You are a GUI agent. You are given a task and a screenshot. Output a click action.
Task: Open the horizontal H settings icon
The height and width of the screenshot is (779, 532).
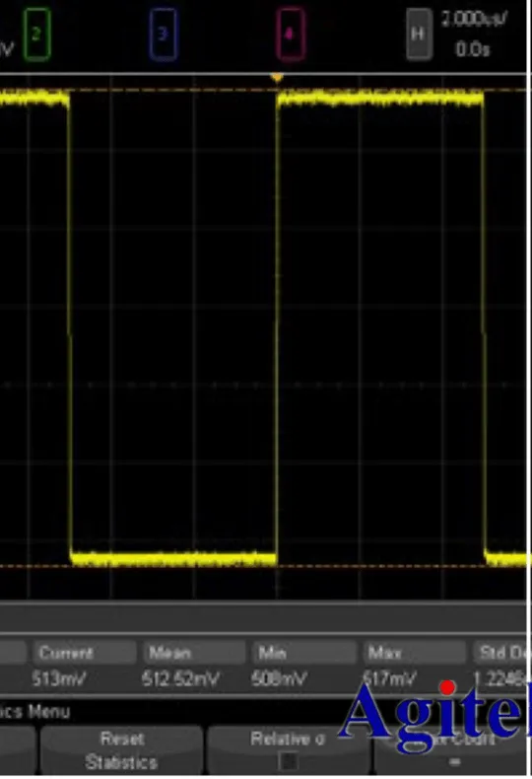419,35
